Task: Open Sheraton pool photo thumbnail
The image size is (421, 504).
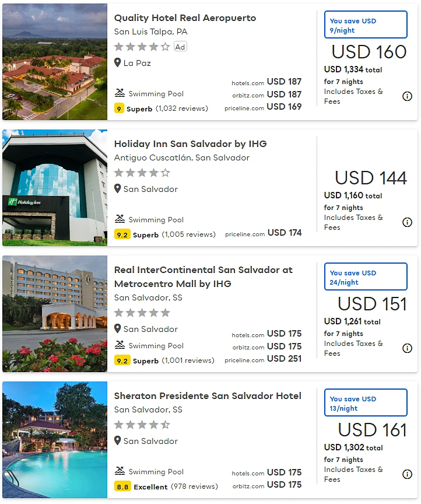Action: point(55,440)
